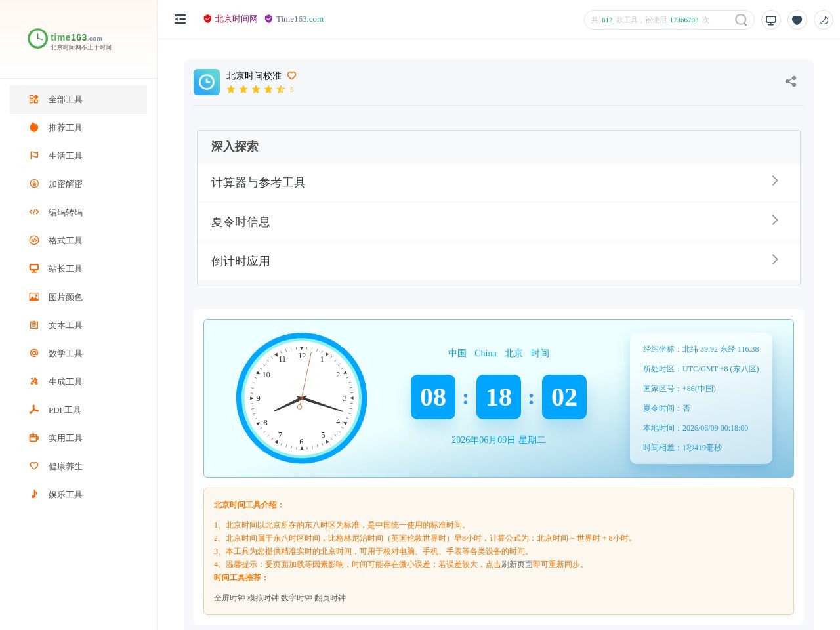Open 全部工具 menu label
This screenshot has height=630, width=840.
point(66,100)
